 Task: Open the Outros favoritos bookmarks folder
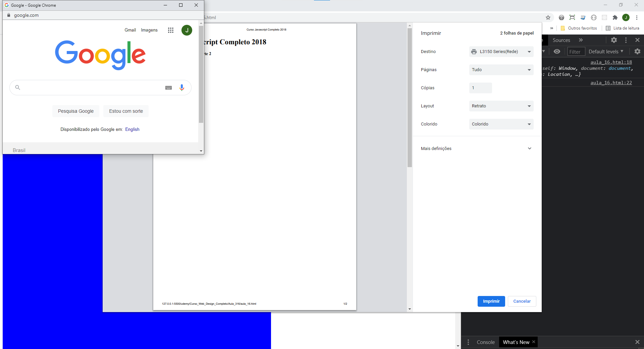click(579, 28)
